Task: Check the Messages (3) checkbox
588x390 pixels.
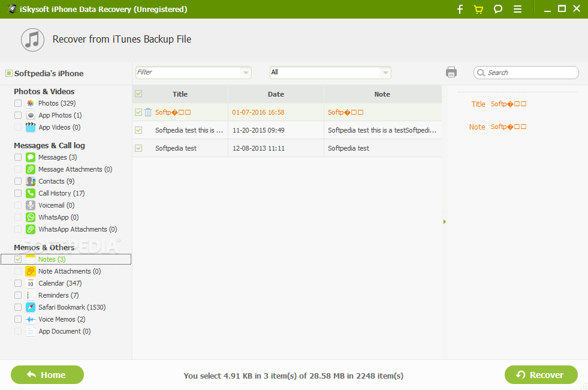Action: (17, 157)
